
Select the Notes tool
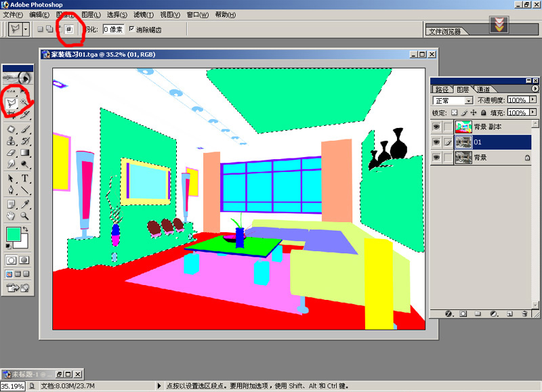pyautogui.click(x=11, y=204)
